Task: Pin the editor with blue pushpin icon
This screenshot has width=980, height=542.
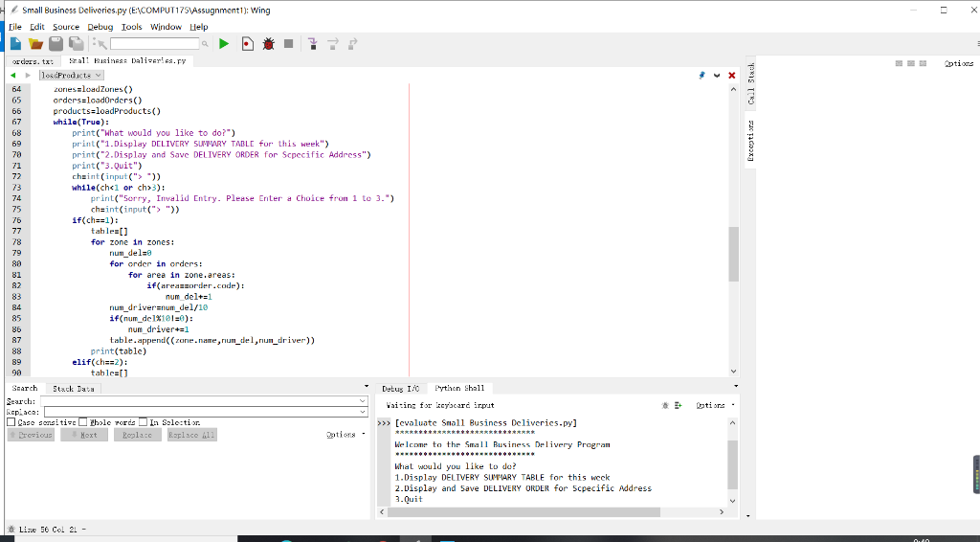Action: (x=702, y=75)
